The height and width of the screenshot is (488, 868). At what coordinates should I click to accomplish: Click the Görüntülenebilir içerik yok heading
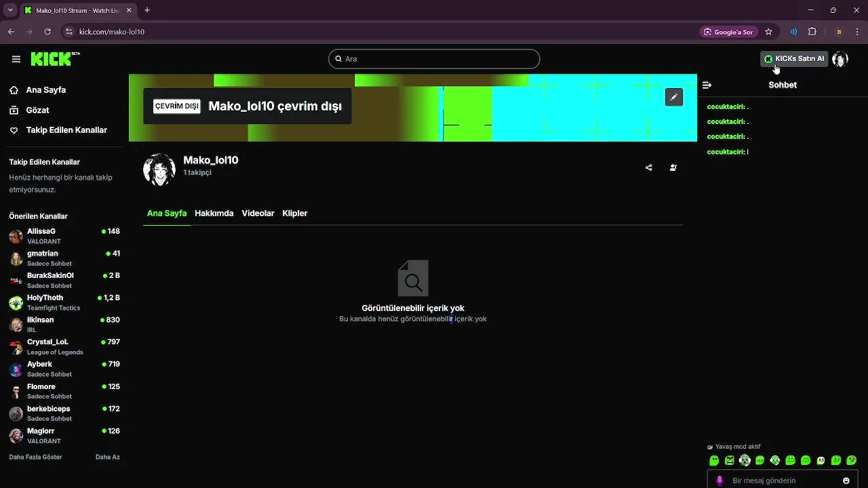click(413, 308)
